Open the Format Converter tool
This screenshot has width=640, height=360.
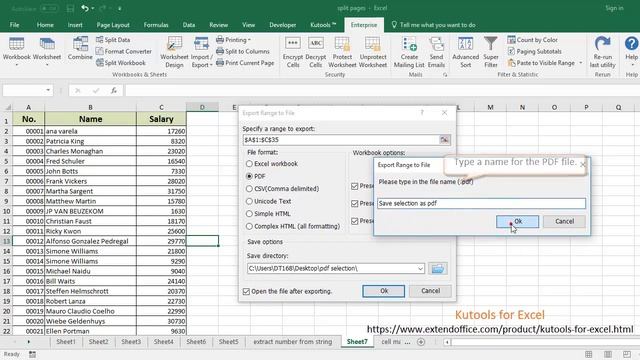click(x=124, y=51)
